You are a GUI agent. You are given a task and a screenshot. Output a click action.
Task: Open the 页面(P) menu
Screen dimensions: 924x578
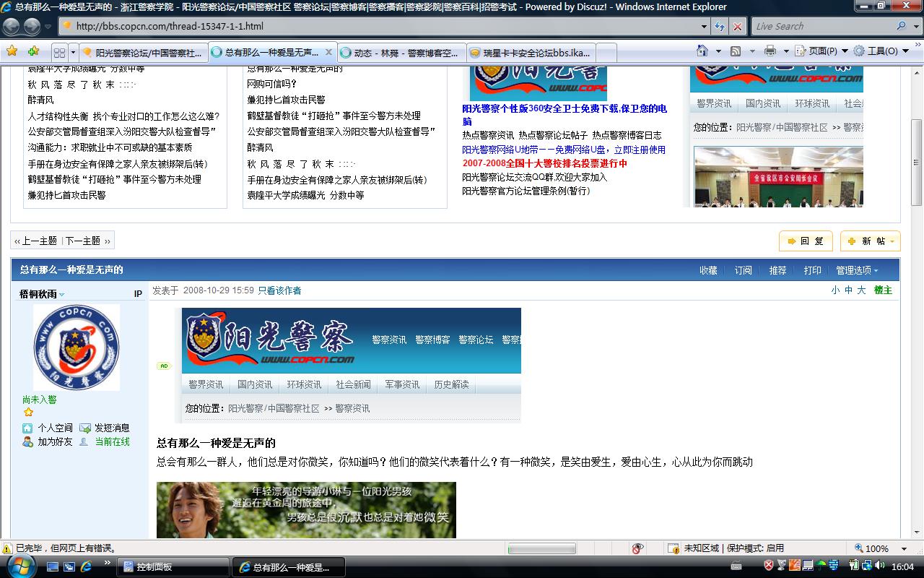[x=821, y=51]
